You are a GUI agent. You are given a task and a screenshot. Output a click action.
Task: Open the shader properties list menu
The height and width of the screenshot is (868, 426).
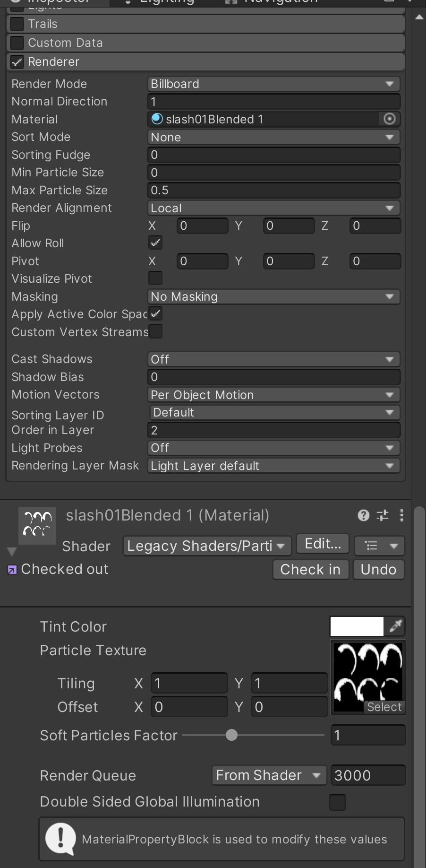(x=379, y=546)
